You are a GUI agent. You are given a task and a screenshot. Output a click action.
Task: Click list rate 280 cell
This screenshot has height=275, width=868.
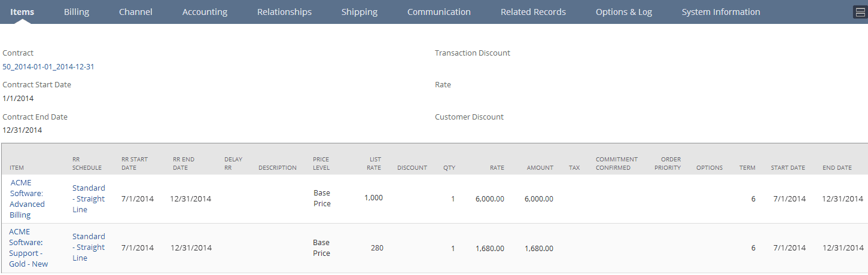coord(377,248)
